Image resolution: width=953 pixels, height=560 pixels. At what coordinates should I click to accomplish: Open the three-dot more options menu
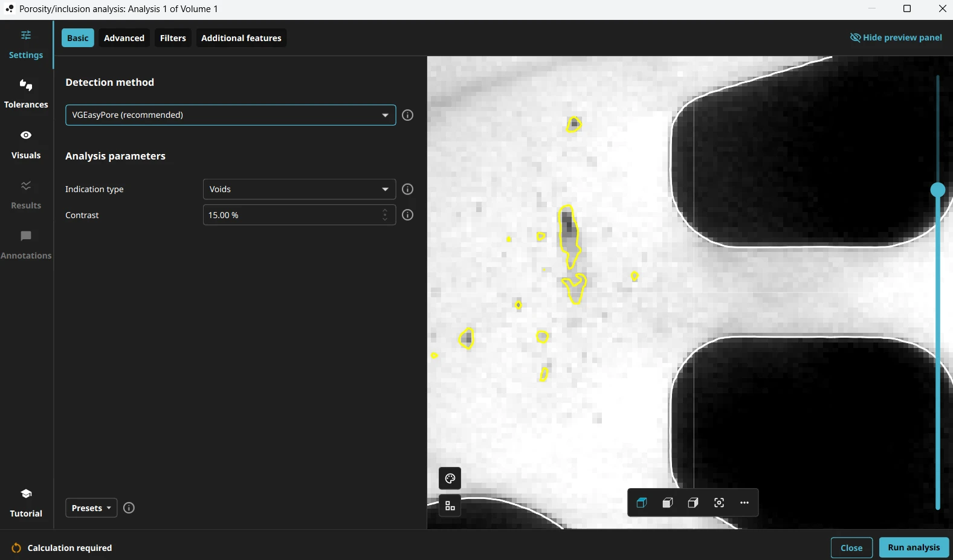point(744,503)
